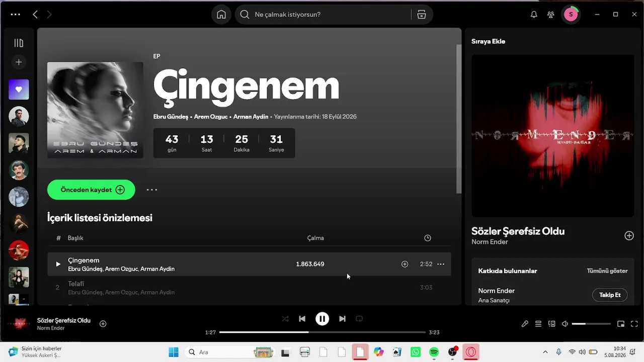Open the Sizin için haberler widget
This screenshot has height=362, width=644.
coord(35,352)
